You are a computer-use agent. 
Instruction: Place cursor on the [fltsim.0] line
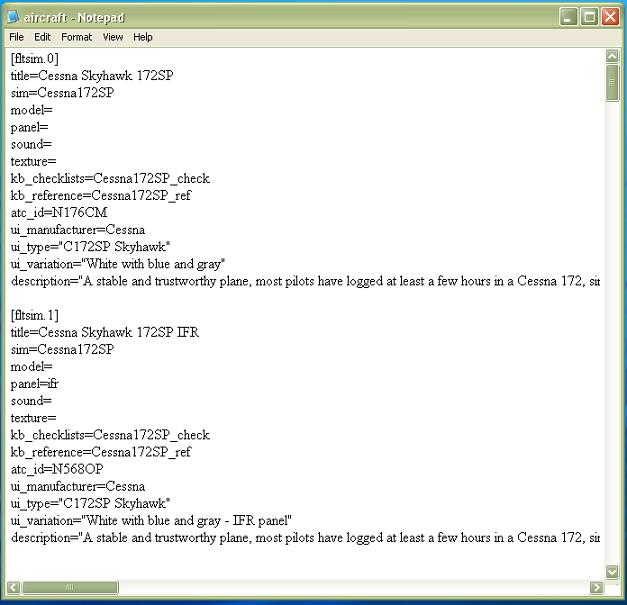(x=35, y=59)
